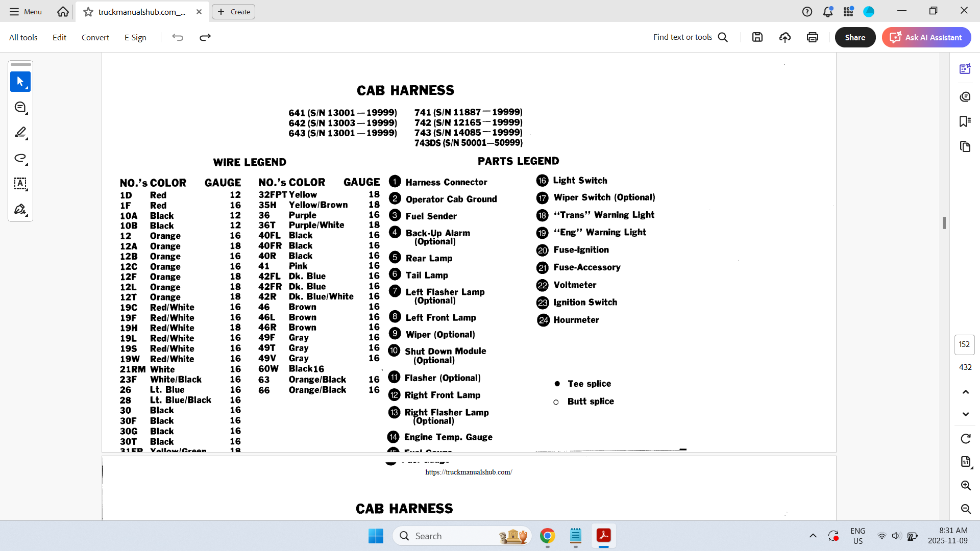Close the truckmanualshub.com tab

click(199, 12)
